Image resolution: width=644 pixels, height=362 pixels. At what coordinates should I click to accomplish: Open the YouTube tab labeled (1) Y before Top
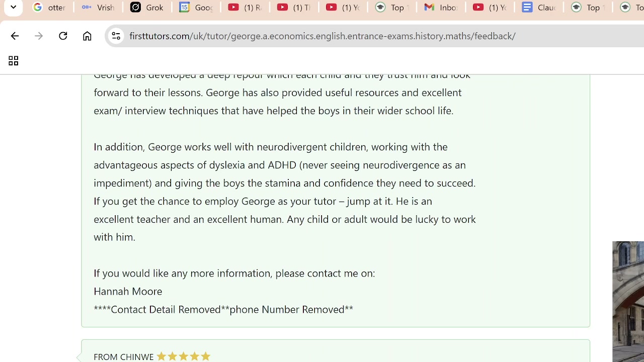click(343, 8)
